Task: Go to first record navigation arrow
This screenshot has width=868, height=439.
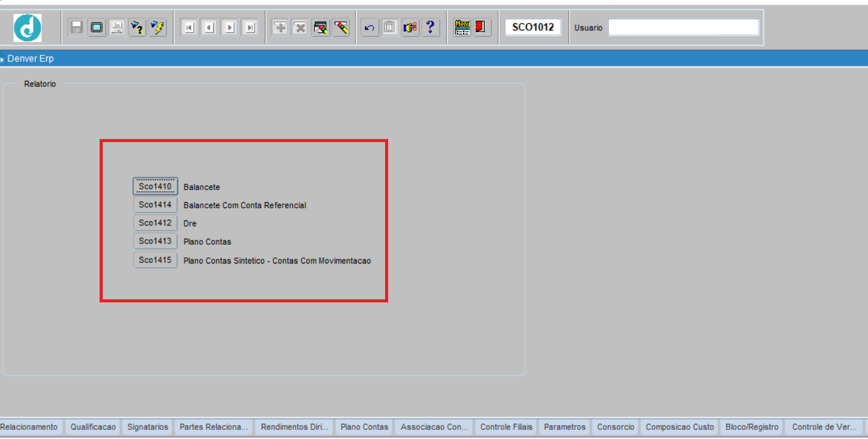Action: coord(190,27)
